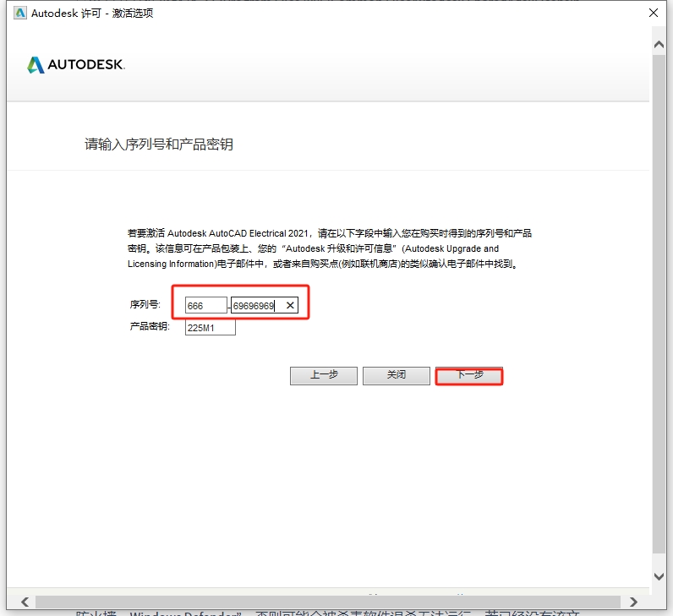Viewport: 673px width, 616px height.
Task: Click the vertical scrollbar down arrow
Action: 659,576
